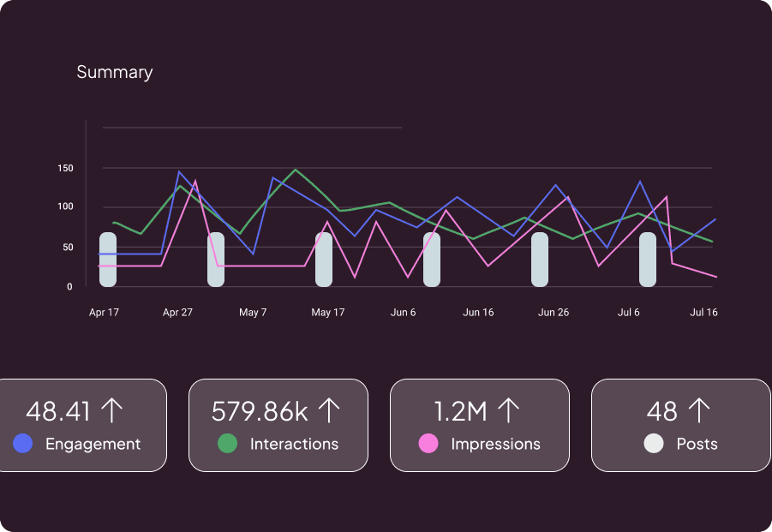Click posts bar between Jun 6 and Jun 16

[x=432, y=259]
